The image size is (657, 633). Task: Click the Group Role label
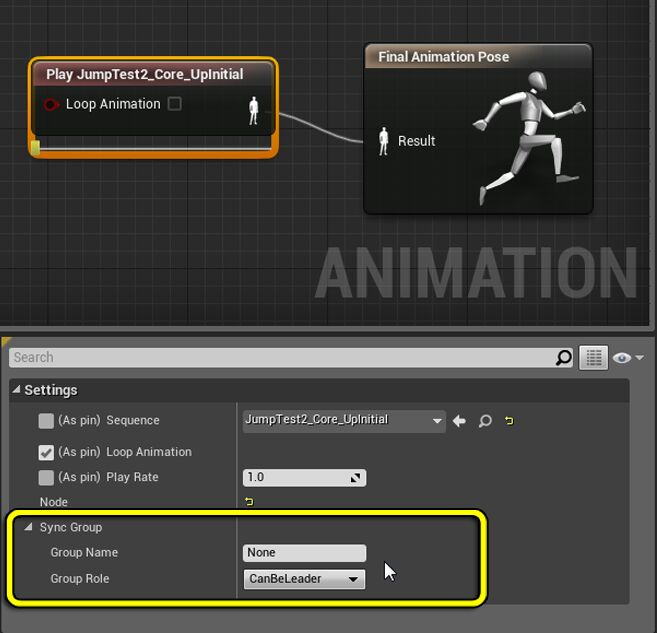pyautogui.click(x=80, y=579)
